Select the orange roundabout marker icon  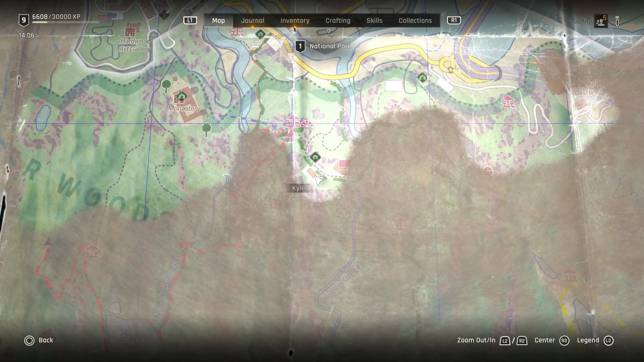450,70
